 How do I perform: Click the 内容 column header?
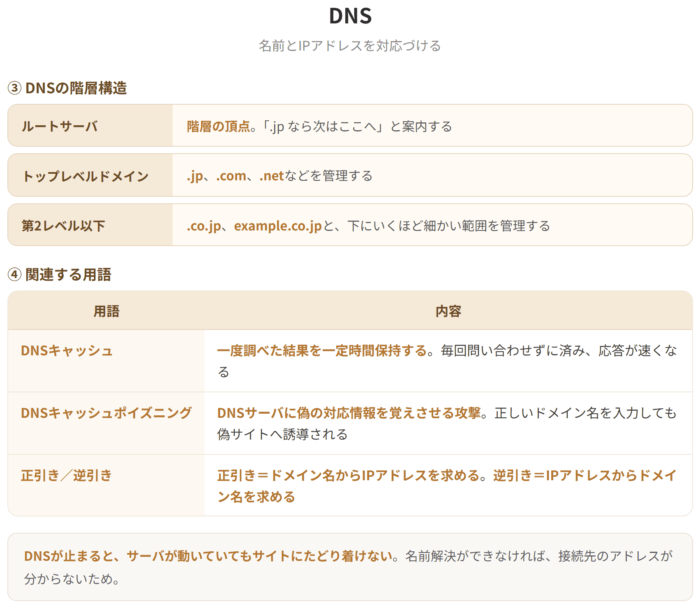[448, 311]
